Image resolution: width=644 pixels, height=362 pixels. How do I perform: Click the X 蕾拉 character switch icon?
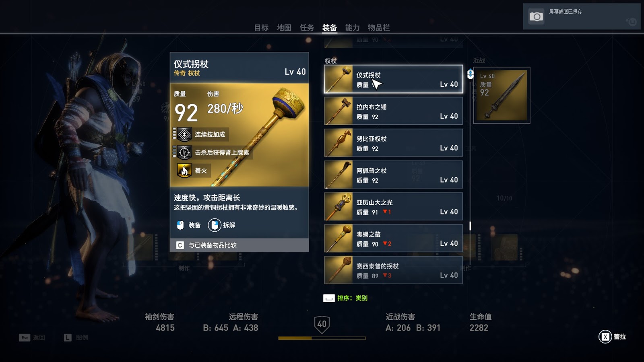pyautogui.click(x=605, y=337)
